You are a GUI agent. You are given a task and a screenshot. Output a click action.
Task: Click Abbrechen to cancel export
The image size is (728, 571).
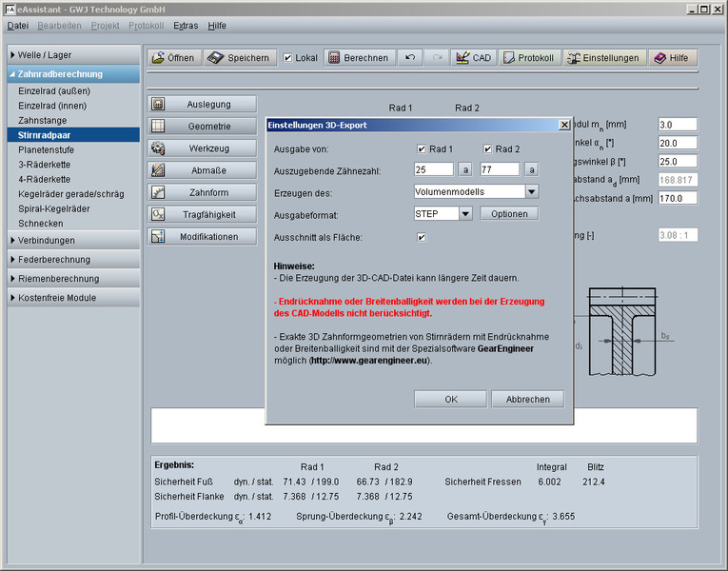click(527, 399)
